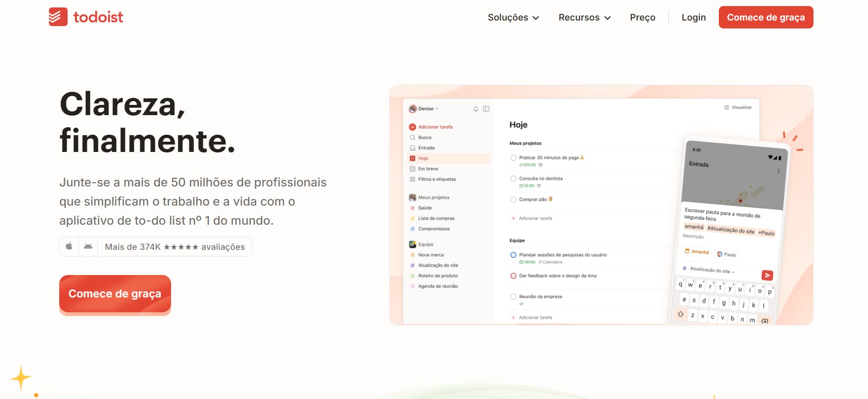The width and height of the screenshot is (868, 399).
Task: Tap the shift key on phone keyboard
Action: click(681, 314)
